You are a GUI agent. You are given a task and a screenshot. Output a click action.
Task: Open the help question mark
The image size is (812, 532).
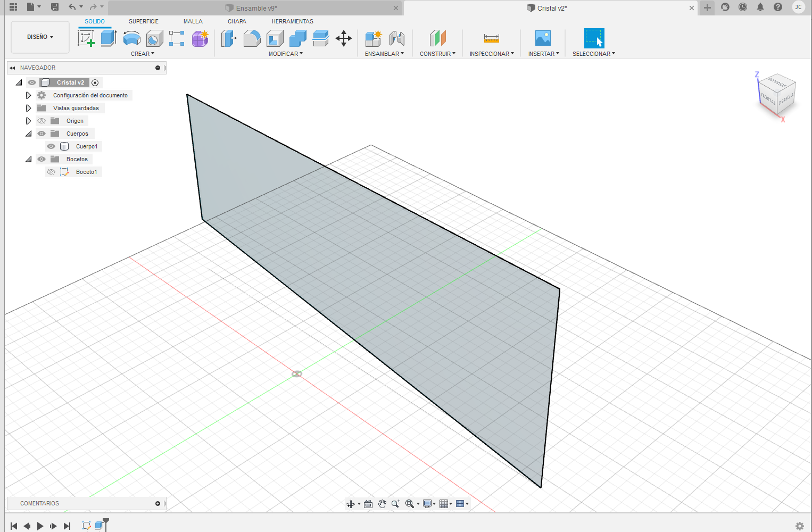point(778,7)
